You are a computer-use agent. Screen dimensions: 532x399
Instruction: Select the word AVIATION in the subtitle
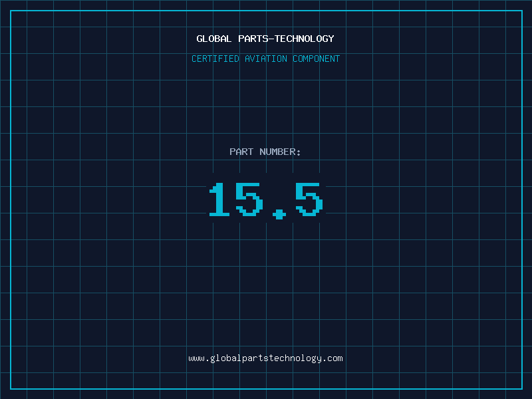pyautogui.click(x=266, y=59)
